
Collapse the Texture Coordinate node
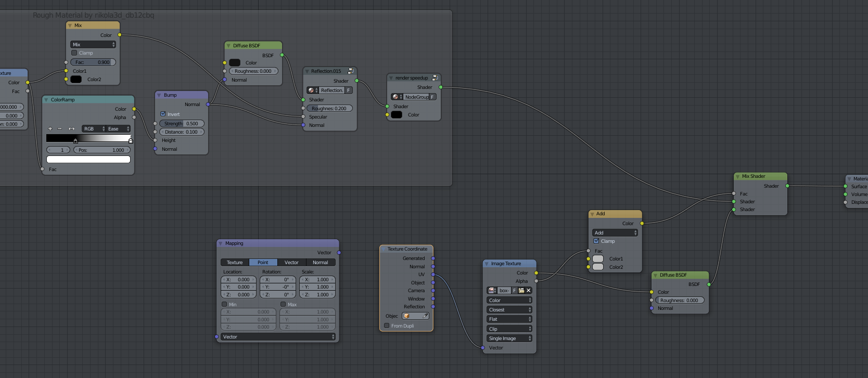tap(384, 249)
